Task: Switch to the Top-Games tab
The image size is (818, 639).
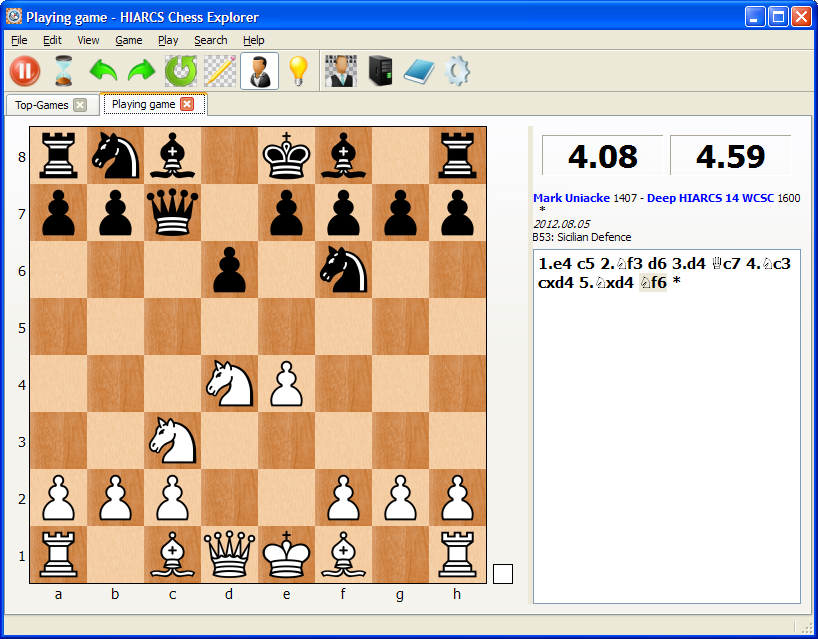Action: click(x=42, y=105)
